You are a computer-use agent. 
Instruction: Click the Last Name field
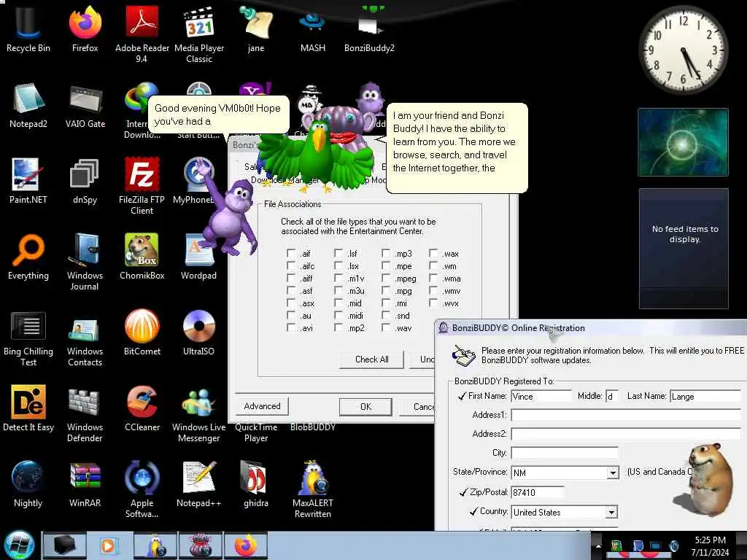[705, 396]
